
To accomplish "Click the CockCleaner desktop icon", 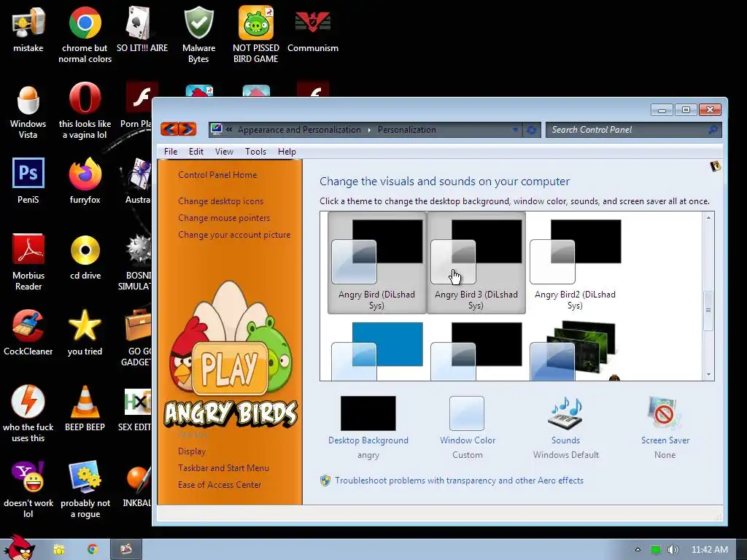I will (28, 332).
